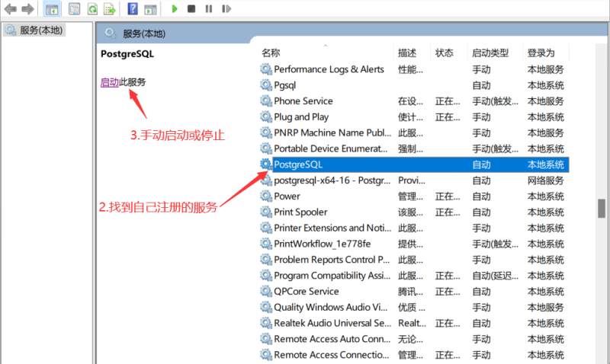Click 自动(延迟... startup type of Program Compatibility

click(x=495, y=276)
